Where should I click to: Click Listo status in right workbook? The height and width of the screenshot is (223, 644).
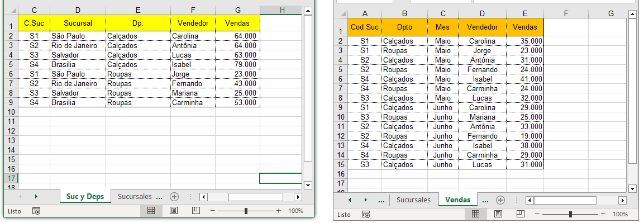tap(344, 215)
